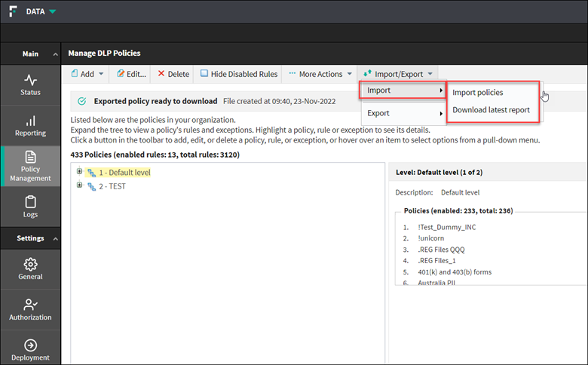Choose Download latest report option
Image resolution: width=588 pixels, height=365 pixels.
[491, 110]
